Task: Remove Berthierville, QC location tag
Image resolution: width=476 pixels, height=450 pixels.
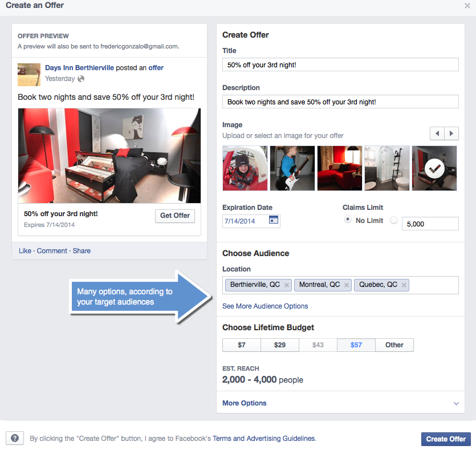Action: click(x=286, y=285)
